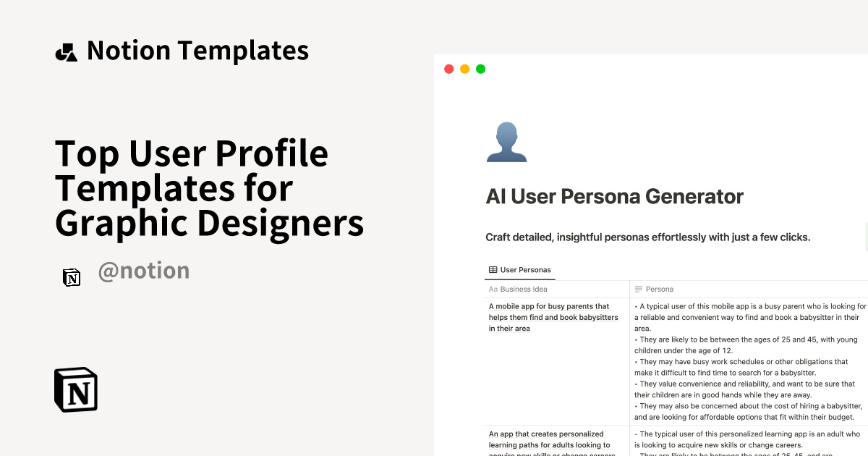Select the Persona column header

(659, 289)
